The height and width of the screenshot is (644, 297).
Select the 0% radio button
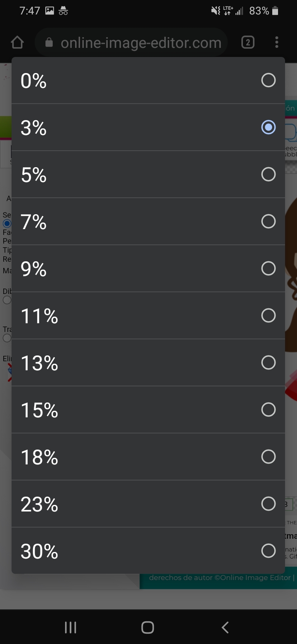coord(268,80)
